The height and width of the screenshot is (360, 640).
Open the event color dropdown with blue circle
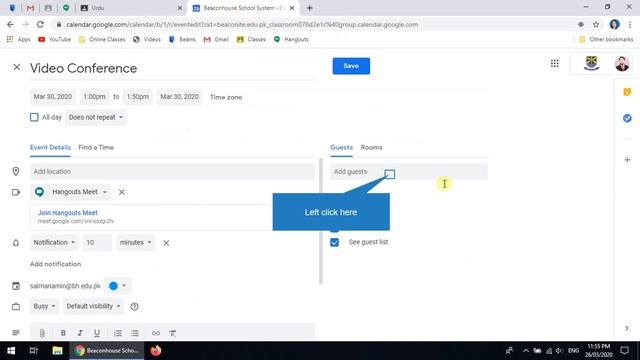[118, 286]
